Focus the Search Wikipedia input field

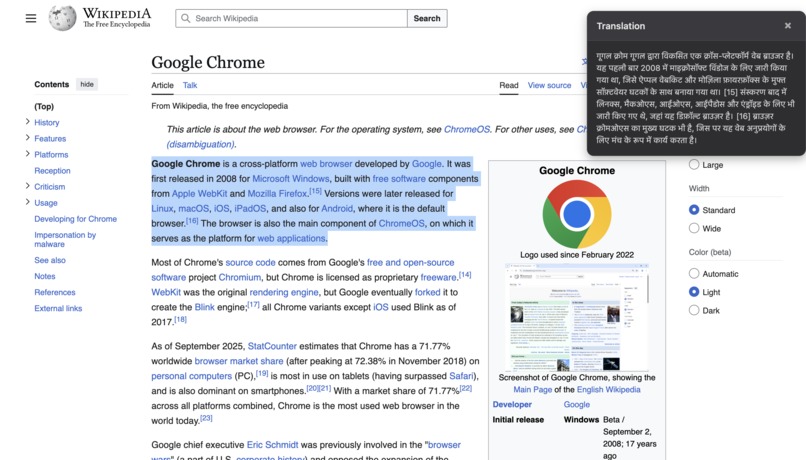pos(291,19)
